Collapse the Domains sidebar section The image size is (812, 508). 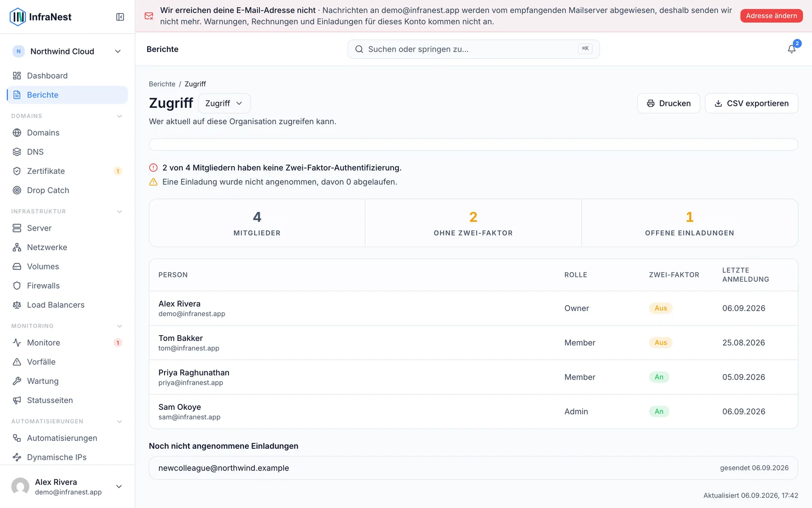tap(119, 116)
